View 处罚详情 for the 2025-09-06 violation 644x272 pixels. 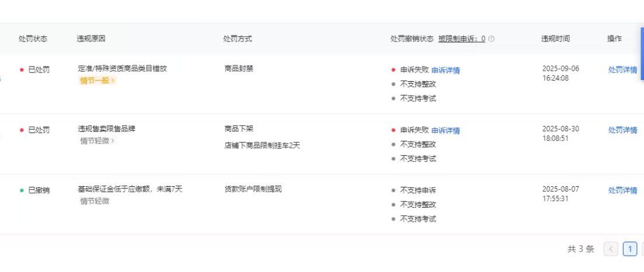tap(622, 70)
